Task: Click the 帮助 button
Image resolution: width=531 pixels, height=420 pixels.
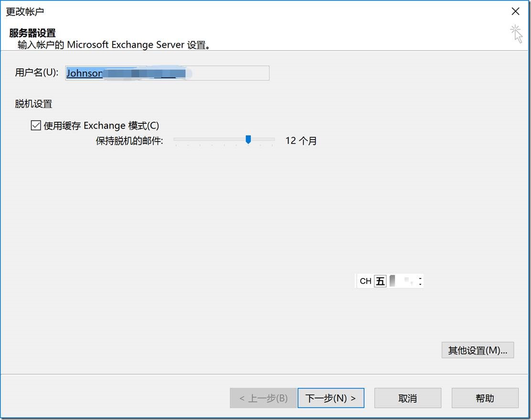Action: point(485,398)
